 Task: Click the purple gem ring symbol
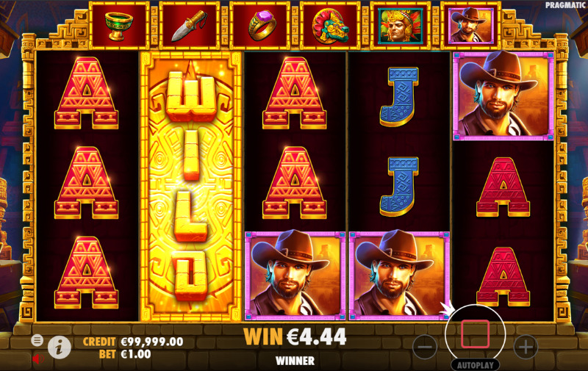[260, 26]
